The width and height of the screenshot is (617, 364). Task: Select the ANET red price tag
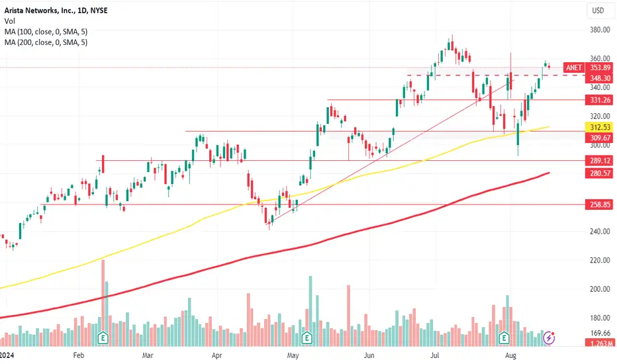point(573,68)
